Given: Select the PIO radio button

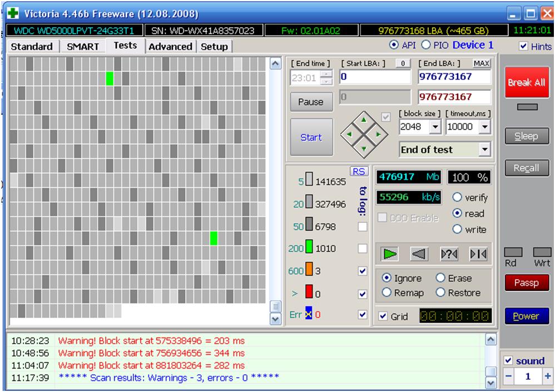Looking at the screenshot, I should [x=426, y=45].
